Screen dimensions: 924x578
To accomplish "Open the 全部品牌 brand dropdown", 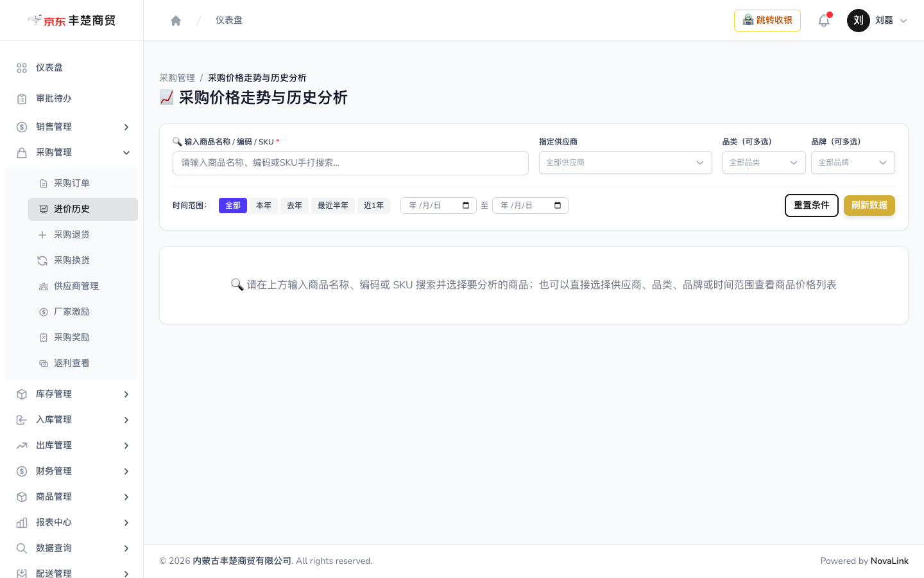I will coord(853,162).
